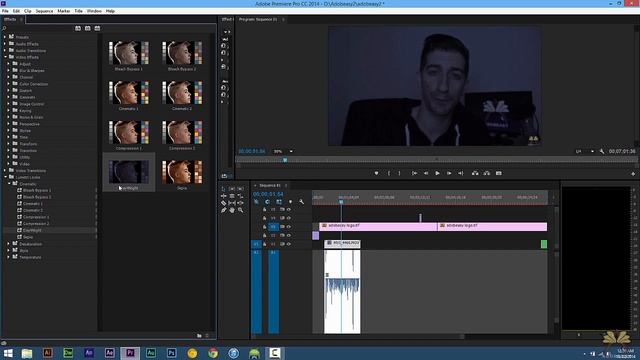
Task: Click the Export Frame camera icon
Action: pos(499,173)
